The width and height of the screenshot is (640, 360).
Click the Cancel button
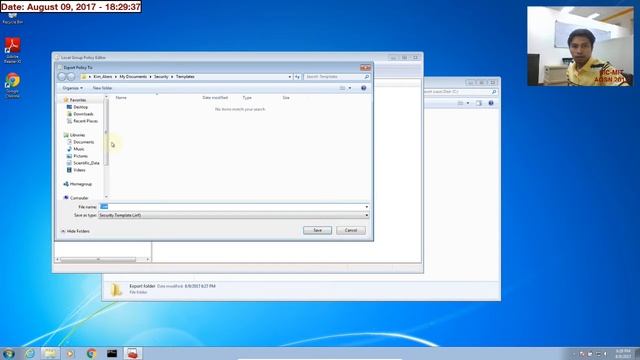351,231
